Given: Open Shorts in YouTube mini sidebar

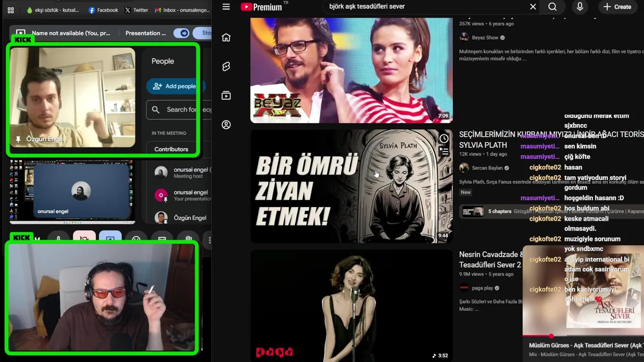Looking at the screenshot, I should pos(226,67).
